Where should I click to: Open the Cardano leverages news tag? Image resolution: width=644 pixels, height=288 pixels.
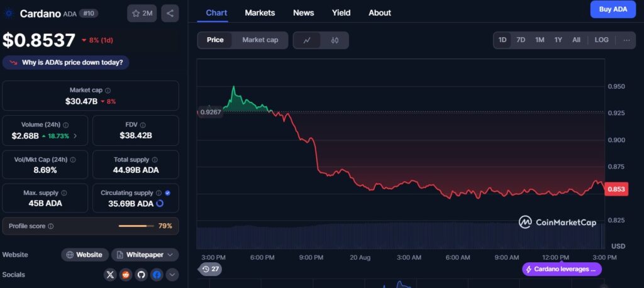(562, 270)
